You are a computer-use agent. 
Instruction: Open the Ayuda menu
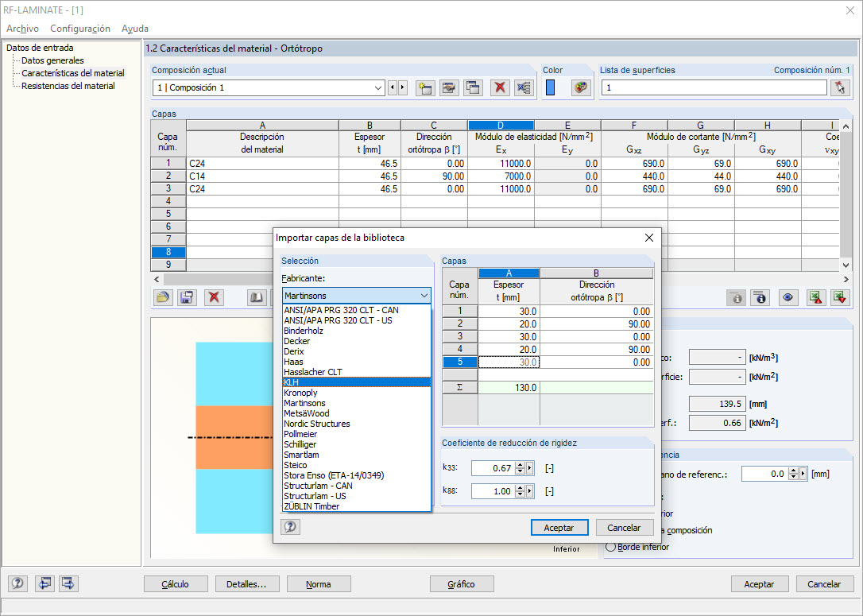pyautogui.click(x=135, y=28)
